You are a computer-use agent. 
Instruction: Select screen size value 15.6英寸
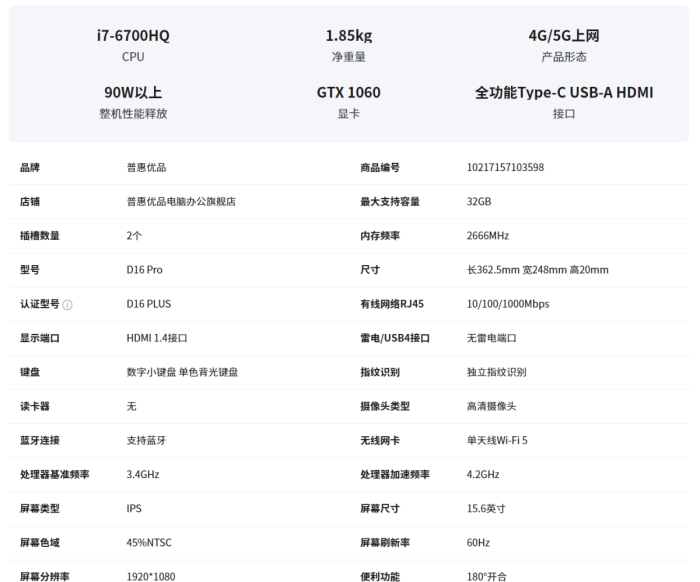(x=486, y=509)
